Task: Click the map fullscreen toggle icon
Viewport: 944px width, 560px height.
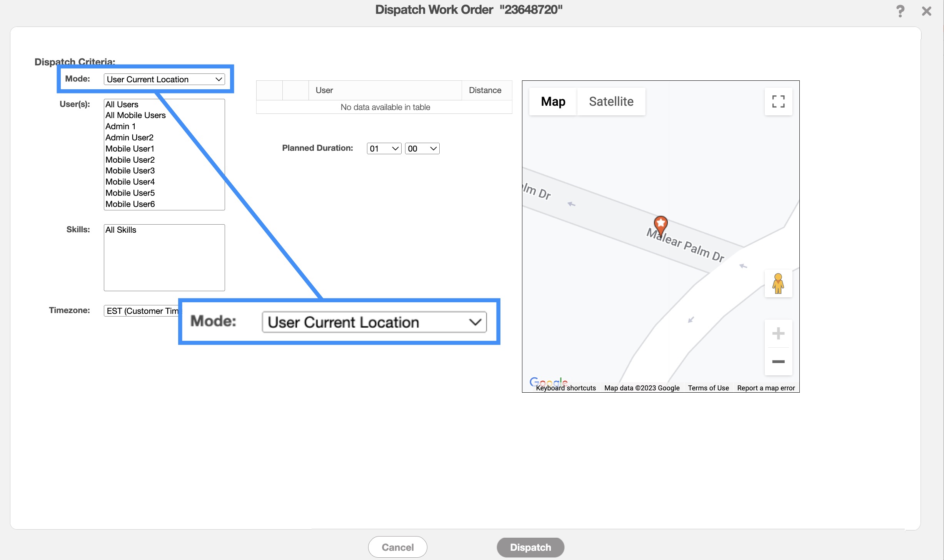Action: click(778, 102)
